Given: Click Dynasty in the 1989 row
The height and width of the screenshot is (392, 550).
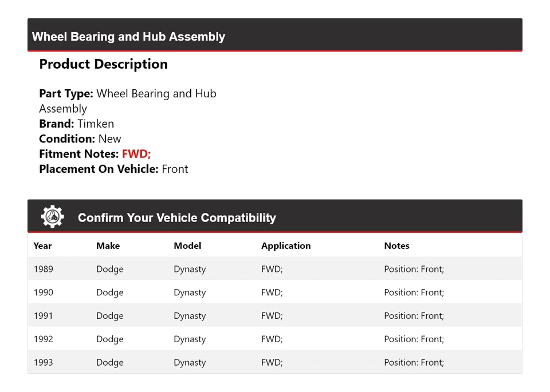Looking at the screenshot, I should pyautogui.click(x=190, y=269).
